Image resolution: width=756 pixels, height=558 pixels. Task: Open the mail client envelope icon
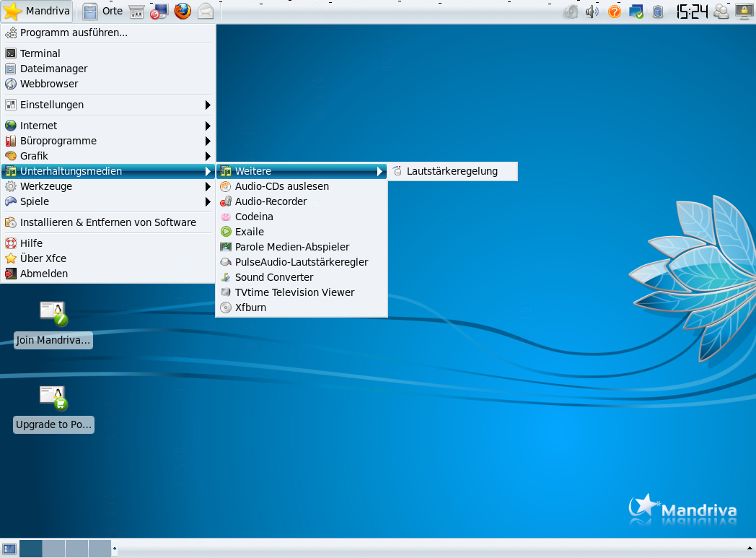(x=206, y=12)
